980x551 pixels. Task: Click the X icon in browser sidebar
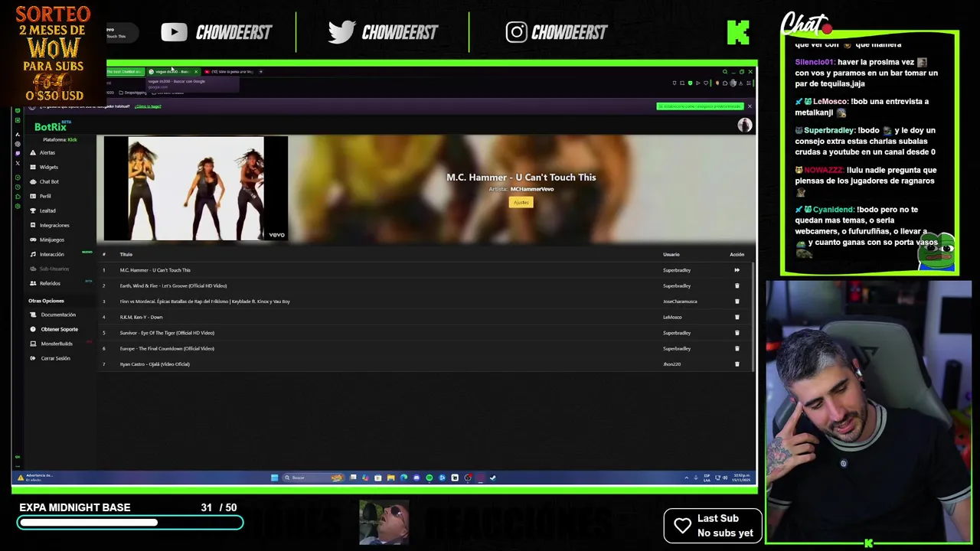18,163
